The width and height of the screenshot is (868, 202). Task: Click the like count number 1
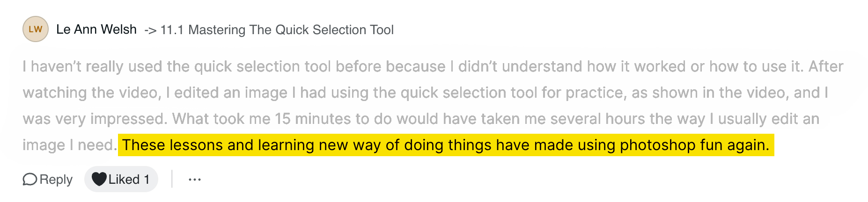147,180
